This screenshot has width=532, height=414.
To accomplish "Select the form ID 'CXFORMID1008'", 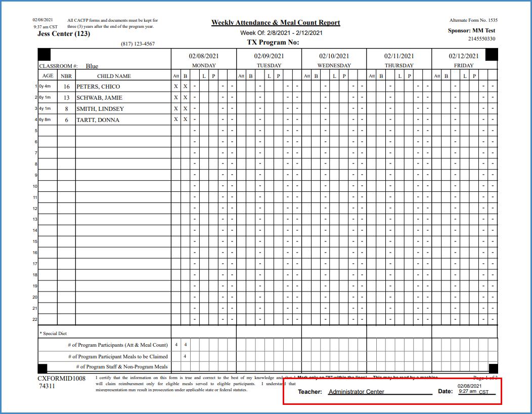I will pos(61,379).
